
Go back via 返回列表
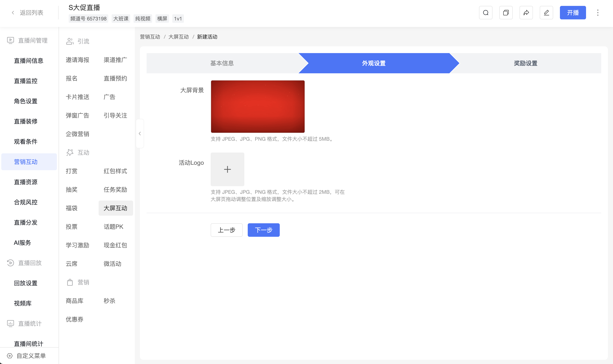pos(27,12)
